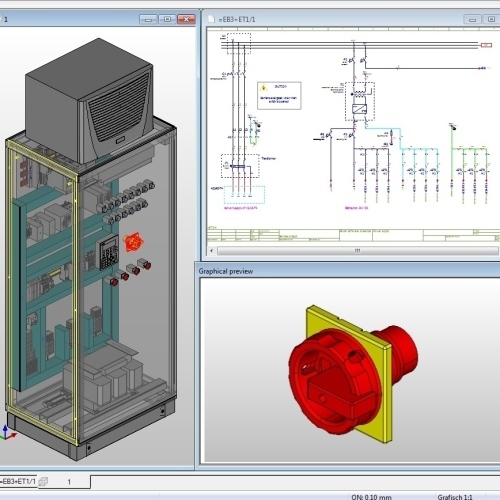
Task: Minimize the =EB3+ET1/1 schematic window
Action: pyautogui.click(x=472, y=19)
